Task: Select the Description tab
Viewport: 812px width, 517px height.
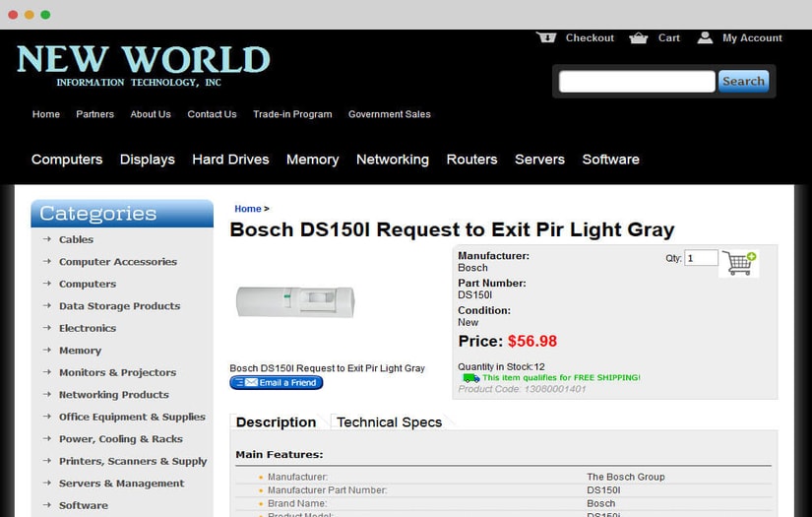Action: click(x=276, y=422)
